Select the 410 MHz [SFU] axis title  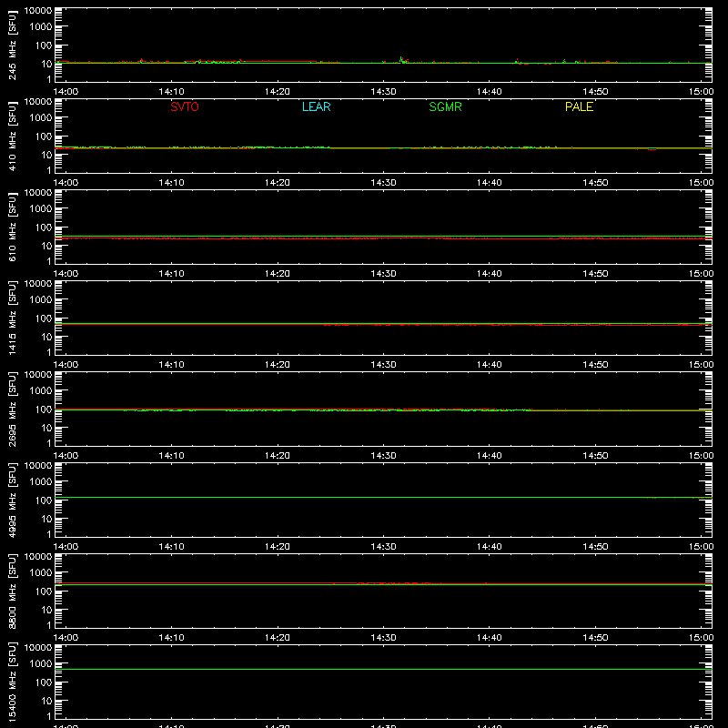coord(12,136)
